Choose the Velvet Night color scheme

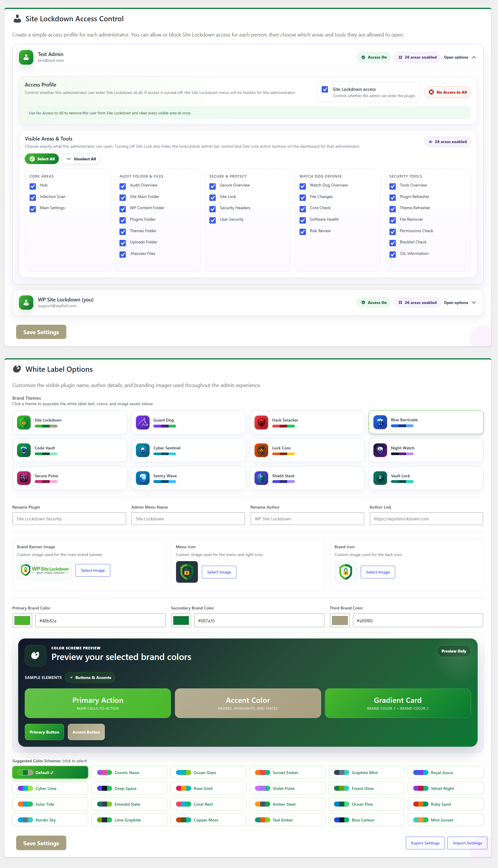point(445,788)
